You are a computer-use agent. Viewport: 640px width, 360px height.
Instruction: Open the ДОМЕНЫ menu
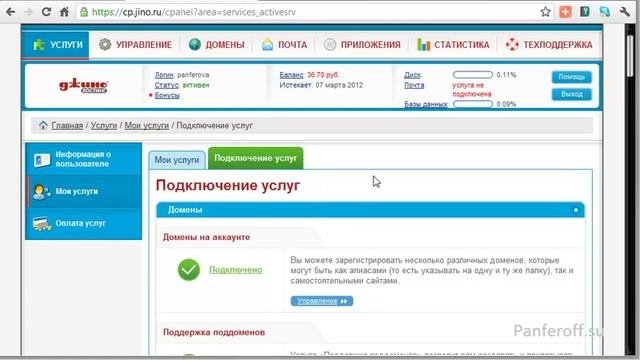(x=217, y=44)
